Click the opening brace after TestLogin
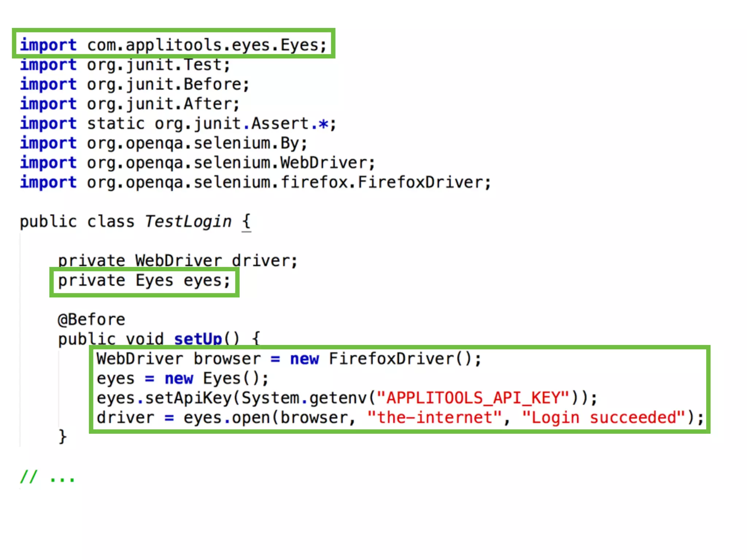 (247, 221)
